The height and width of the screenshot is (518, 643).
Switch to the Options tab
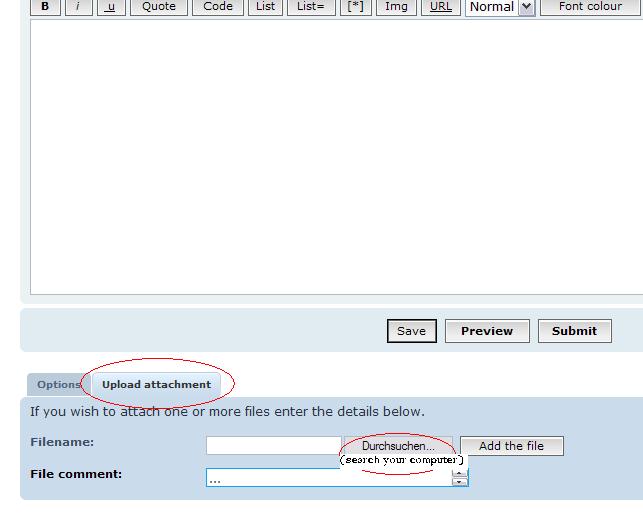pyautogui.click(x=59, y=385)
